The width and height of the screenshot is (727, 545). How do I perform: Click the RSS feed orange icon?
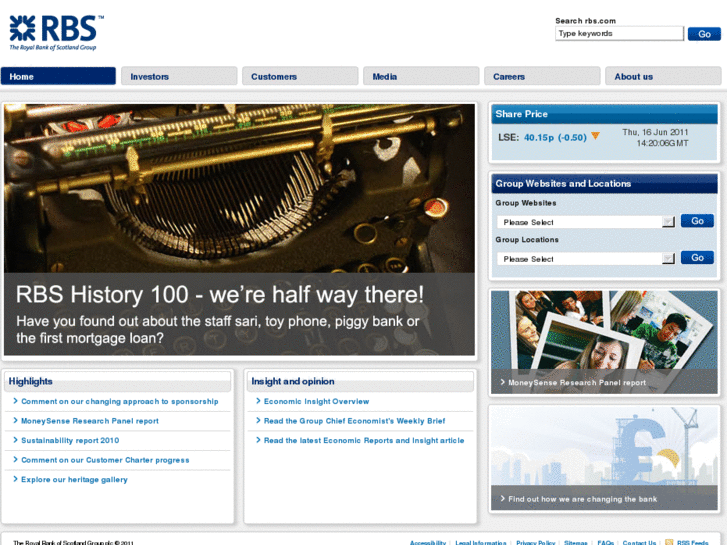pyautogui.click(x=669, y=542)
